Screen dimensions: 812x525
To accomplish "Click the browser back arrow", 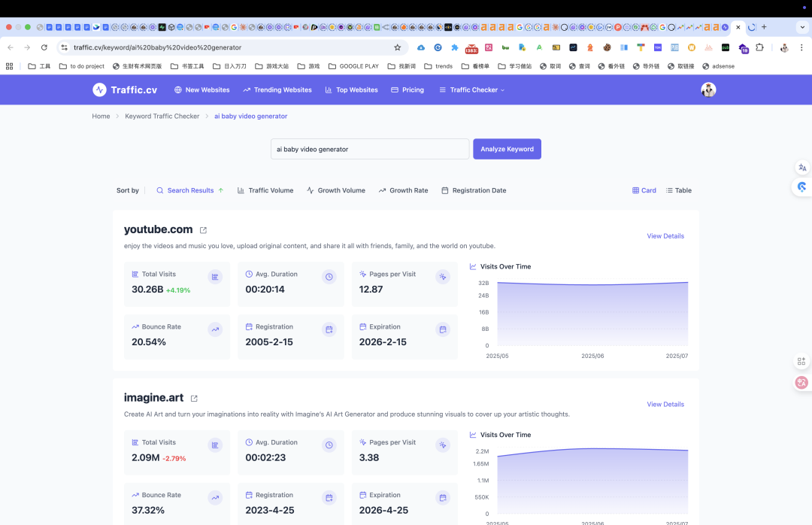I will pyautogui.click(x=11, y=47).
